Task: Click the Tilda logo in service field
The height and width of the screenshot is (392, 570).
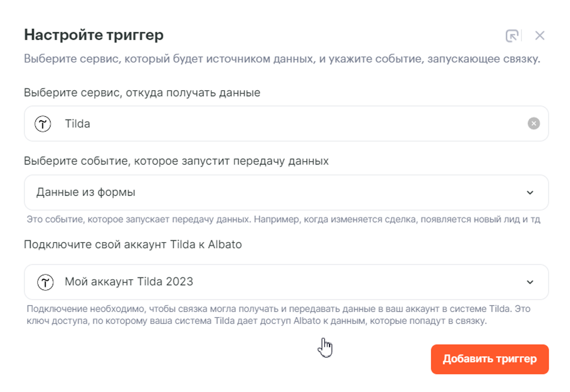Action: pyautogui.click(x=43, y=124)
